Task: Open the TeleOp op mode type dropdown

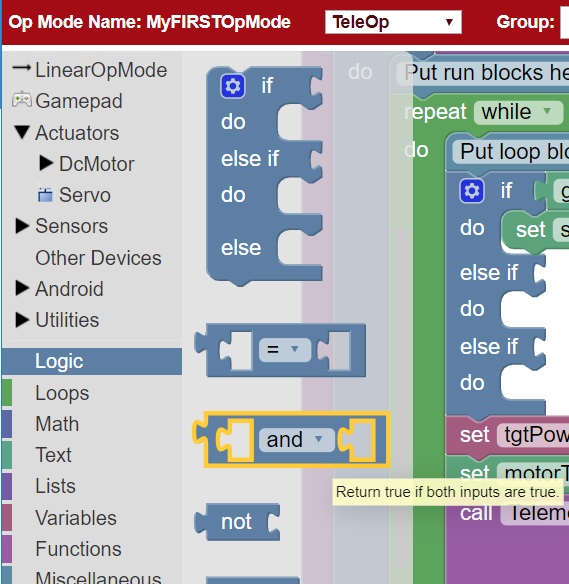Action: click(393, 22)
